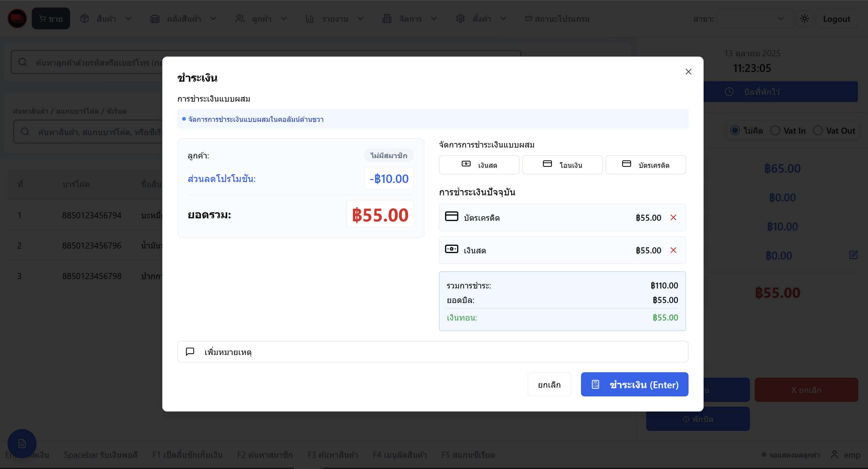Remove the บัตรเครดิต payment entry
The height and width of the screenshot is (469, 868).
tap(673, 217)
